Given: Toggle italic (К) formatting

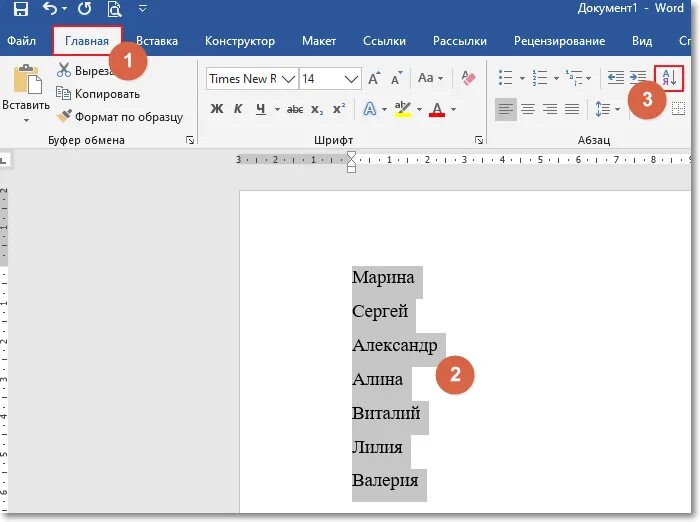Looking at the screenshot, I should (238, 109).
